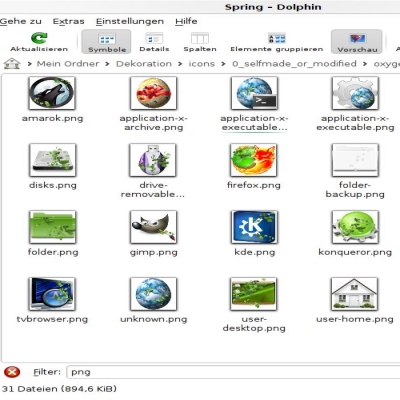Expand arrow after Mein Ordner breadcrumb

107,64
